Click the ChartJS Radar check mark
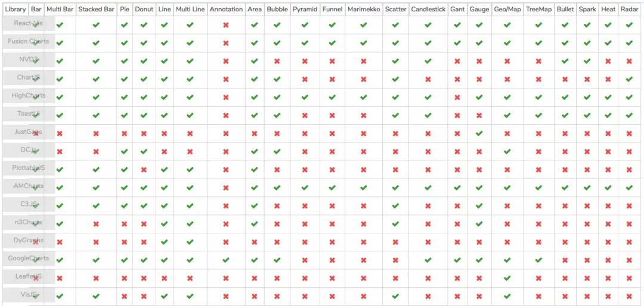Screen dimensions: 644x308 point(629,79)
